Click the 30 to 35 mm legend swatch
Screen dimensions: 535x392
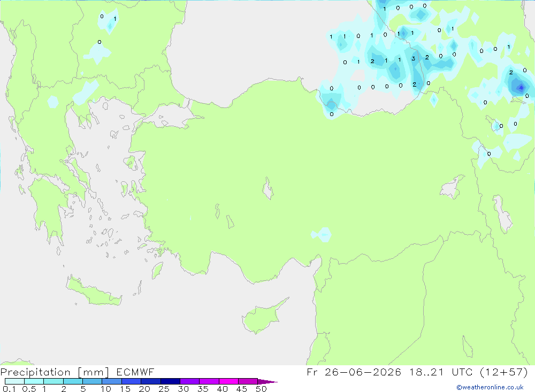point(190,381)
